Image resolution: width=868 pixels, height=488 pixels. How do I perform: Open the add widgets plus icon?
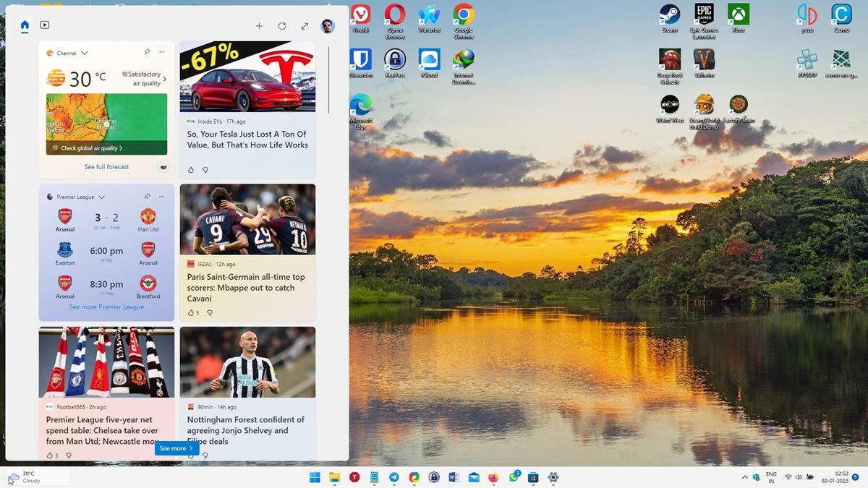click(259, 26)
